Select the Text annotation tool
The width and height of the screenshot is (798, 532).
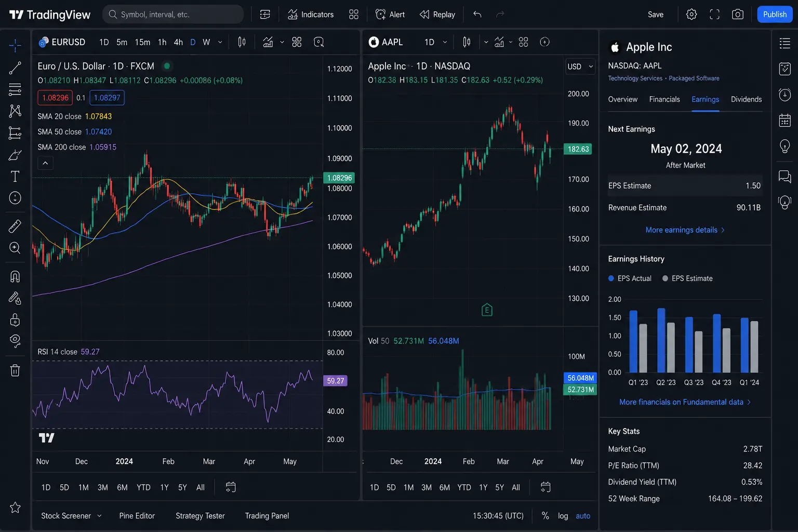tap(15, 177)
